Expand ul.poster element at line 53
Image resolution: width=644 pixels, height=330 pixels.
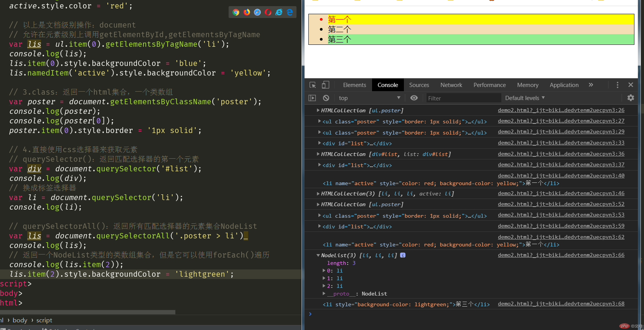[320, 216]
